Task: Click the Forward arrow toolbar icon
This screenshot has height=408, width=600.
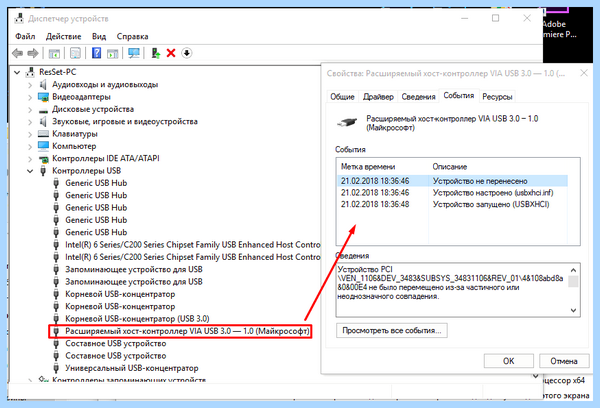Action: click(x=33, y=53)
